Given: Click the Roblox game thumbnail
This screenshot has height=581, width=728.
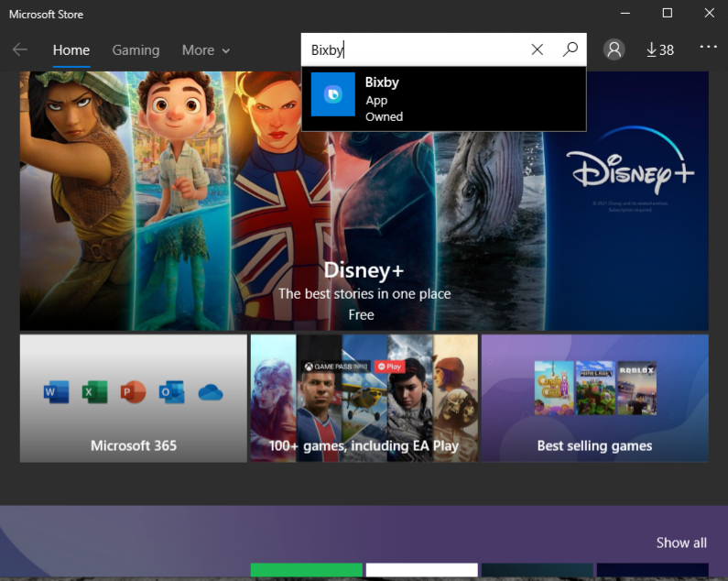Looking at the screenshot, I should 636,389.
